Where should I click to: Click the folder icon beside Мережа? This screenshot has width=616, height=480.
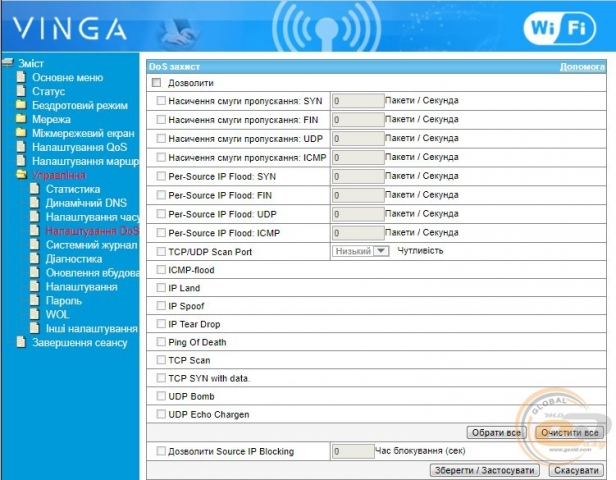pos(21,119)
